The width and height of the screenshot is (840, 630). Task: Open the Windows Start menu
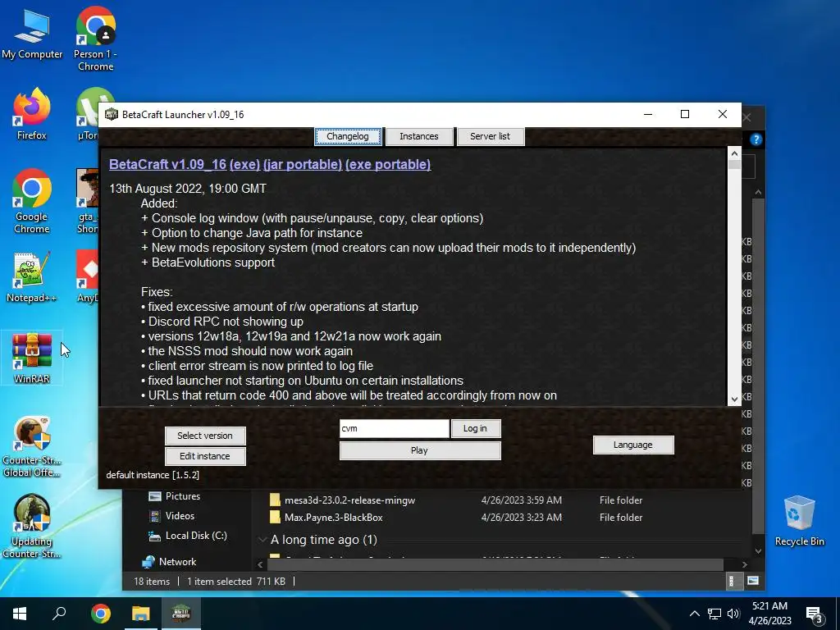pos(20,614)
